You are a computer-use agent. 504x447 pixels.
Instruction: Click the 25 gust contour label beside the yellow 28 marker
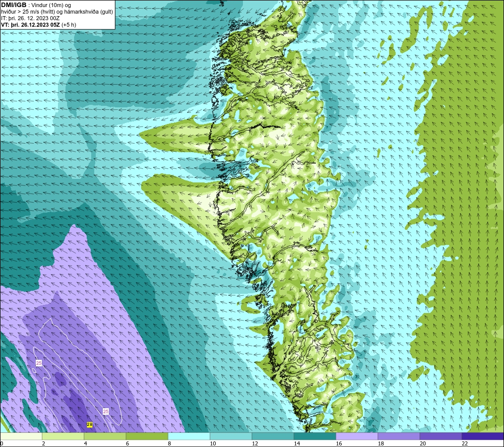click(106, 411)
